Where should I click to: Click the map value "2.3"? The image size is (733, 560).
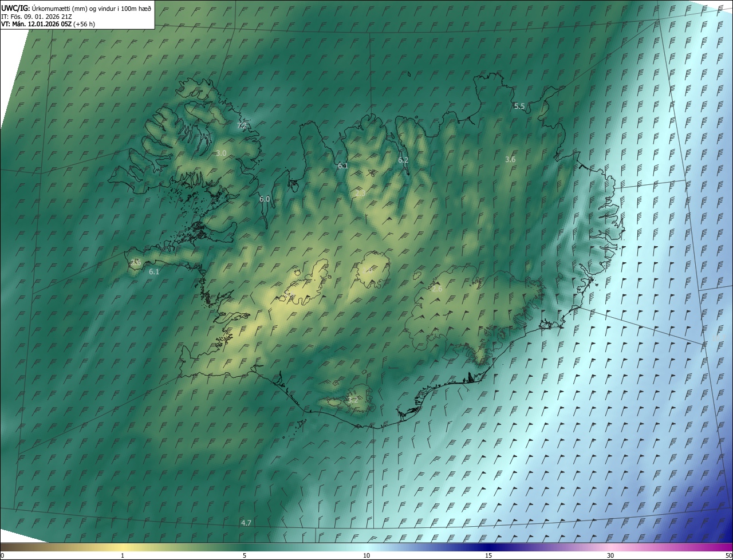click(361, 194)
